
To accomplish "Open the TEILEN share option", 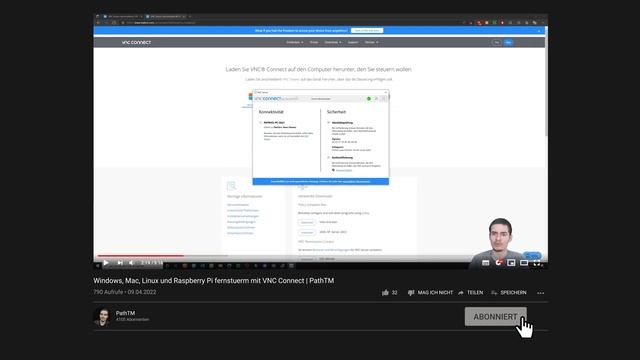I will pos(471,293).
